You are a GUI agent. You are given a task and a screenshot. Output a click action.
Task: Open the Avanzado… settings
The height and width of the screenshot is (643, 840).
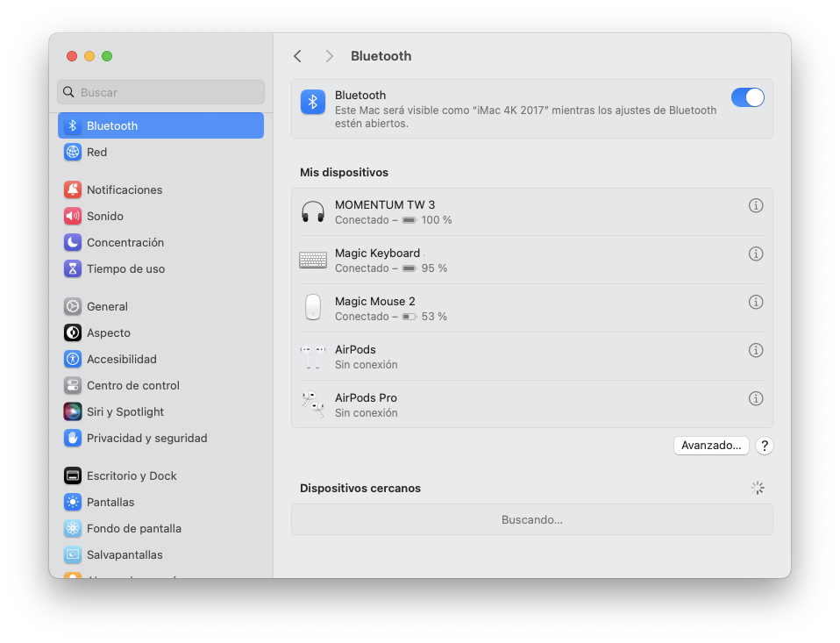(711, 446)
